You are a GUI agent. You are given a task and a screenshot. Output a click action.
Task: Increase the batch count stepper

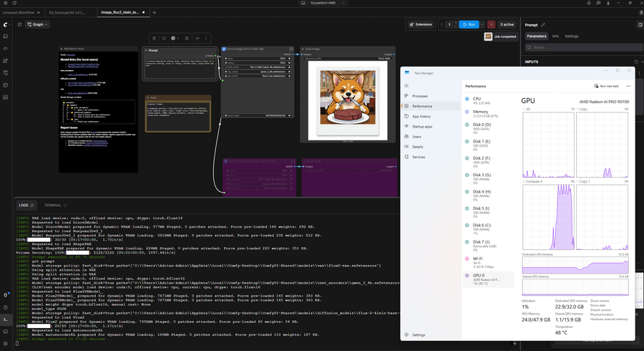coord(456,23)
